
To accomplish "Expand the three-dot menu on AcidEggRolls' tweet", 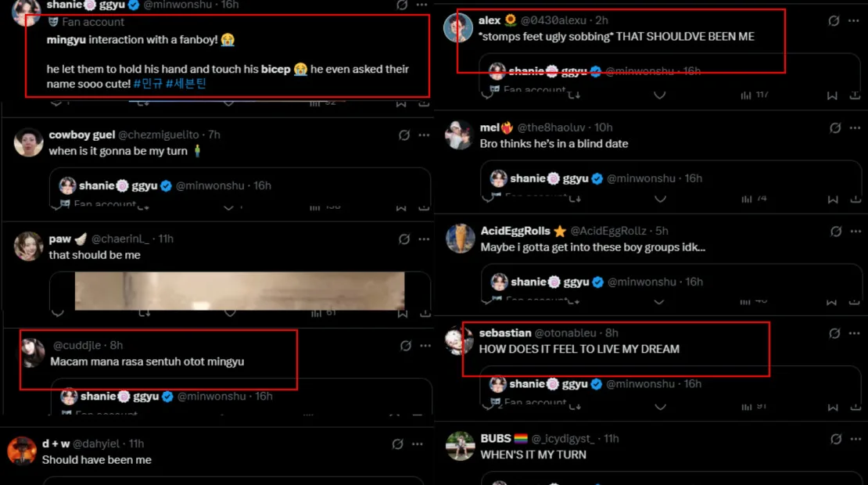I will tap(854, 231).
